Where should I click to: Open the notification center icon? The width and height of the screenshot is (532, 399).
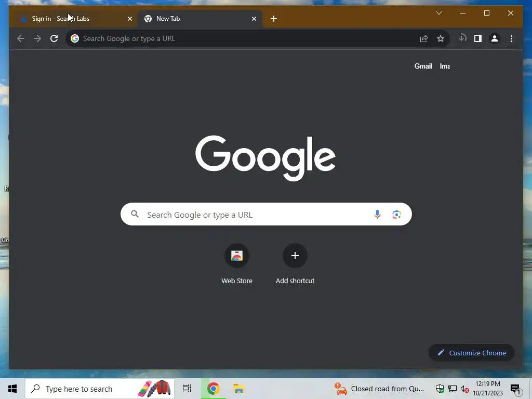pos(515,389)
